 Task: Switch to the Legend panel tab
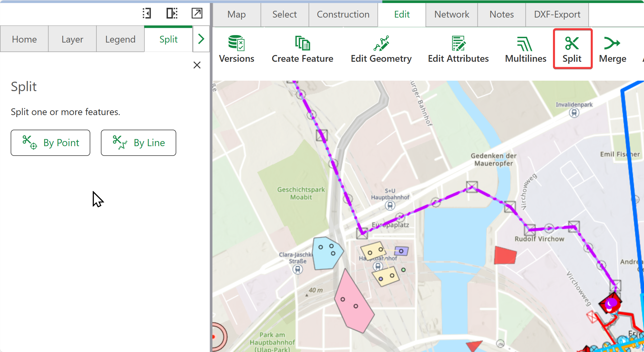[120, 39]
